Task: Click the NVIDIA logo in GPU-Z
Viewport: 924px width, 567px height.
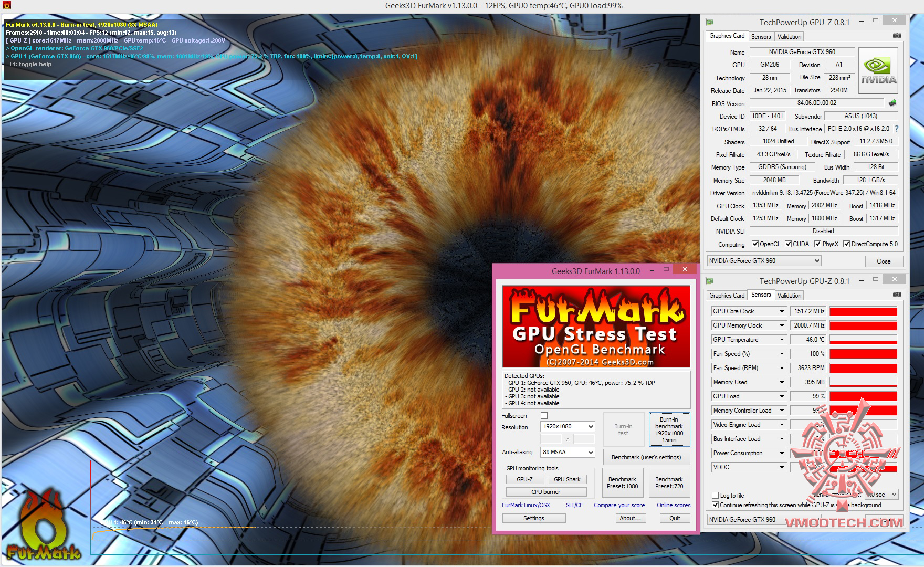Action: click(878, 71)
